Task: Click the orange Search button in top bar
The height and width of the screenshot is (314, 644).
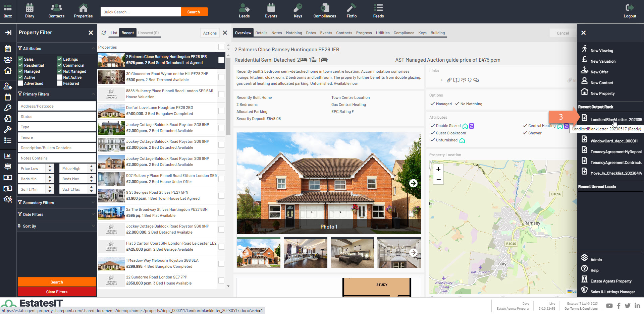Action: (x=194, y=12)
